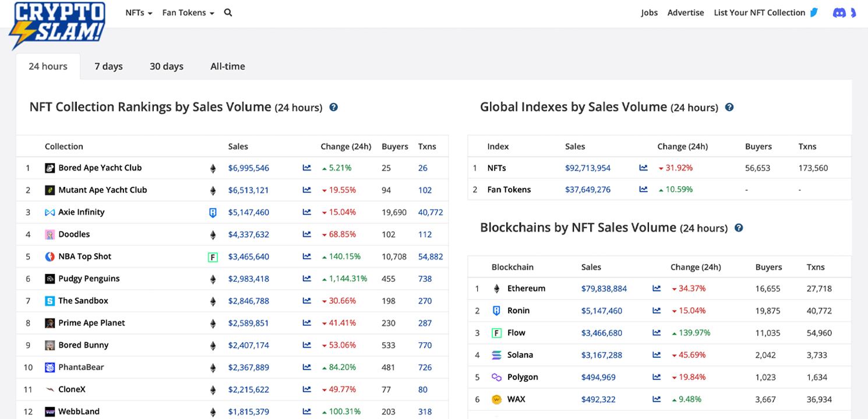The width and height of the screenshot is (868, 419).
Task: Open chart icon for Doodles row
Action: click(x=306, y=235)
